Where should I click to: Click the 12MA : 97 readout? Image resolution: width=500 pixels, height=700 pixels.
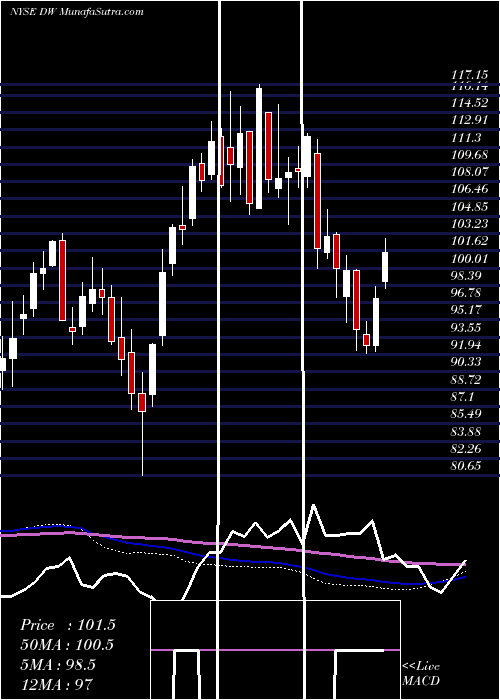click(56, 684)
